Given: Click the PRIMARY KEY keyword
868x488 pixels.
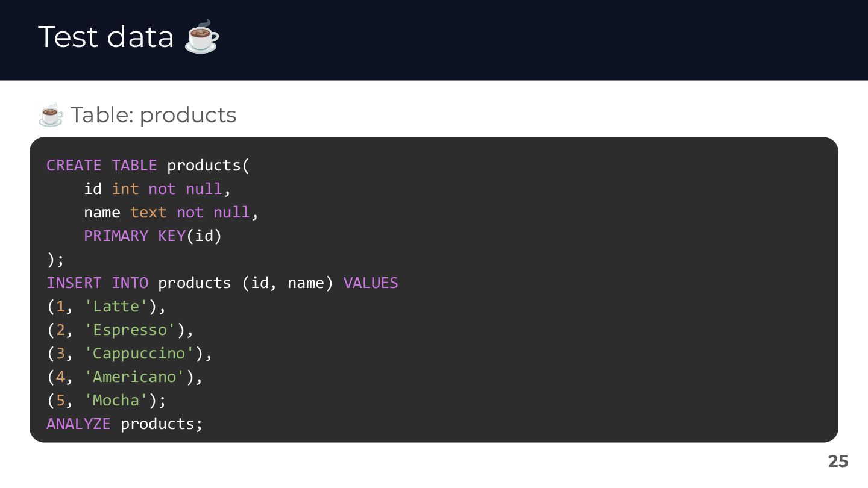Looking at the screenshot, I should tap(134, 236).
